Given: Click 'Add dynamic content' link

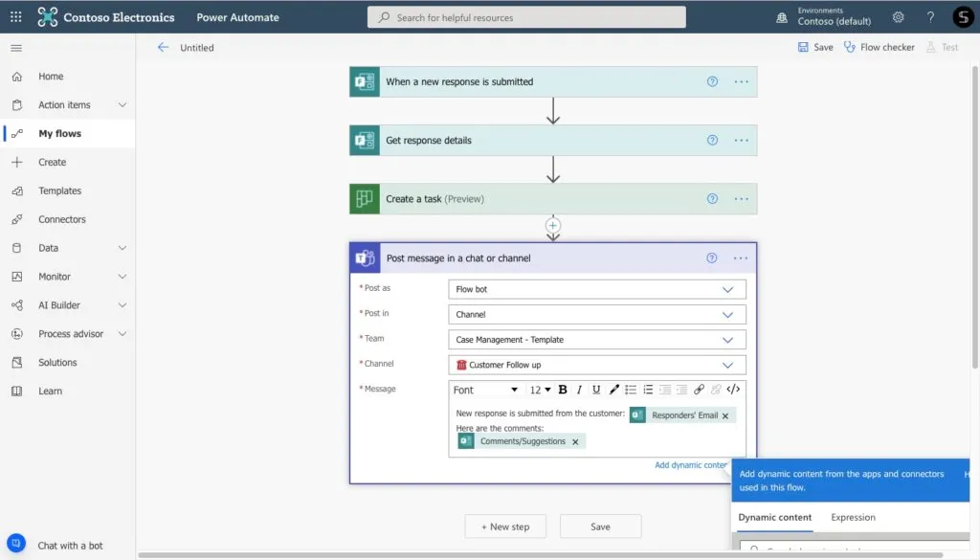Looking at the screenshot, I should tap(691, 465).
